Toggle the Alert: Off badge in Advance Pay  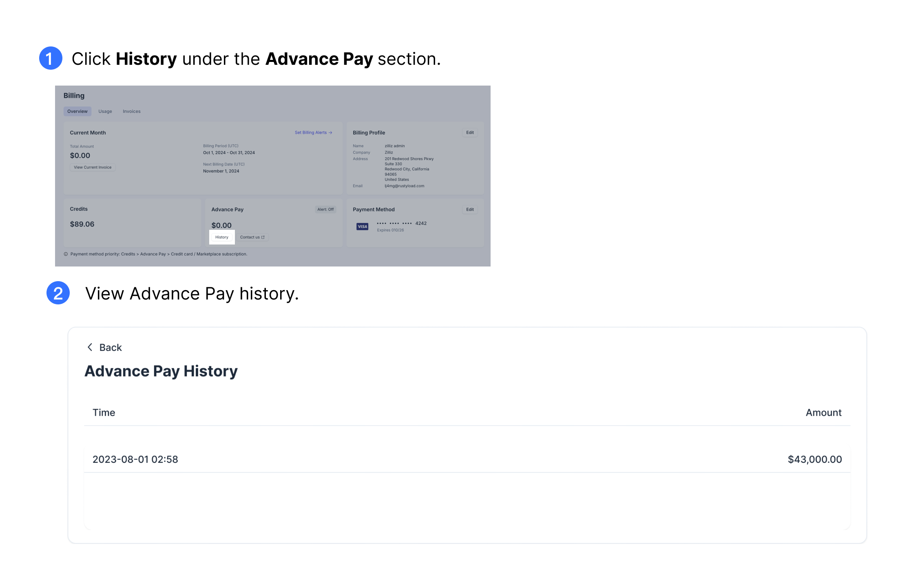pos(325,209)
